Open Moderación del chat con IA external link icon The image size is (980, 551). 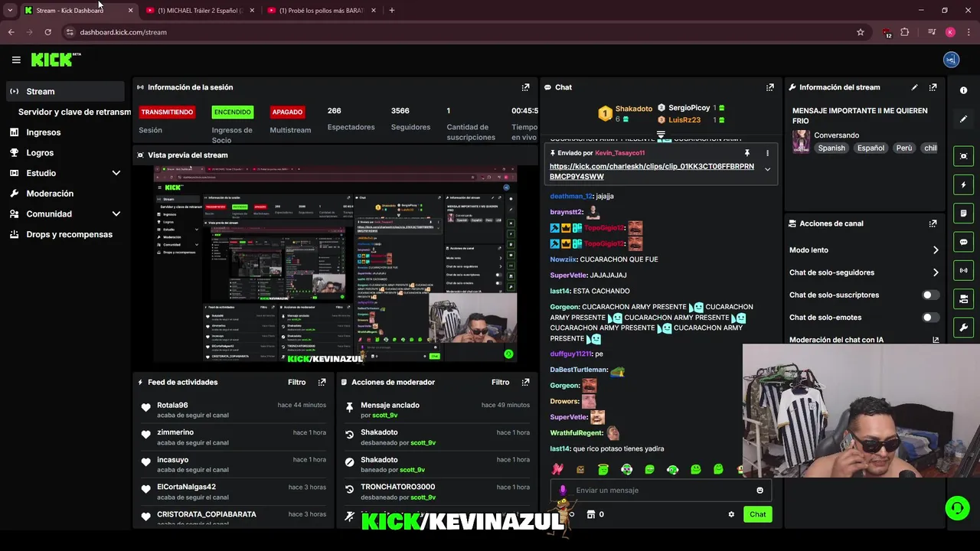point(935,340)
